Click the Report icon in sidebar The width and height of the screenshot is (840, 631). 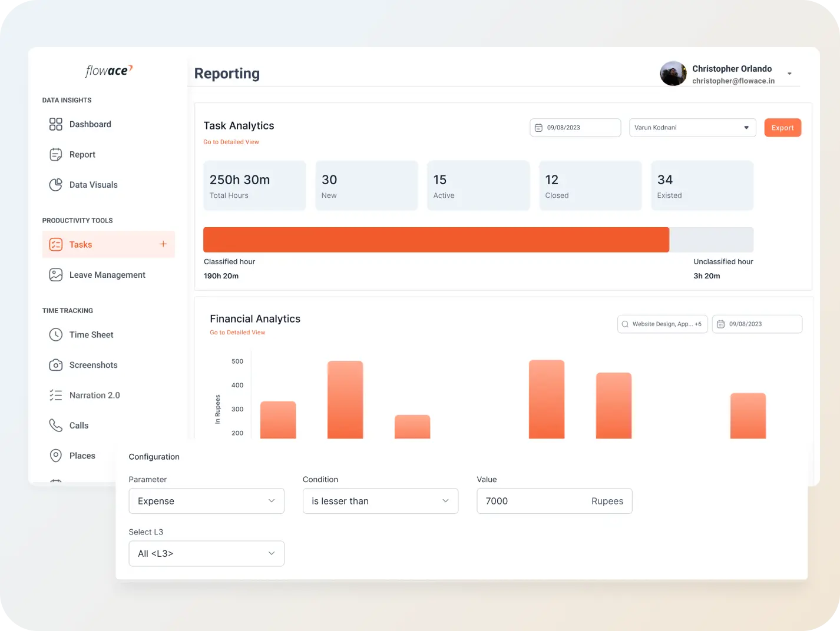tap(56, 155)
